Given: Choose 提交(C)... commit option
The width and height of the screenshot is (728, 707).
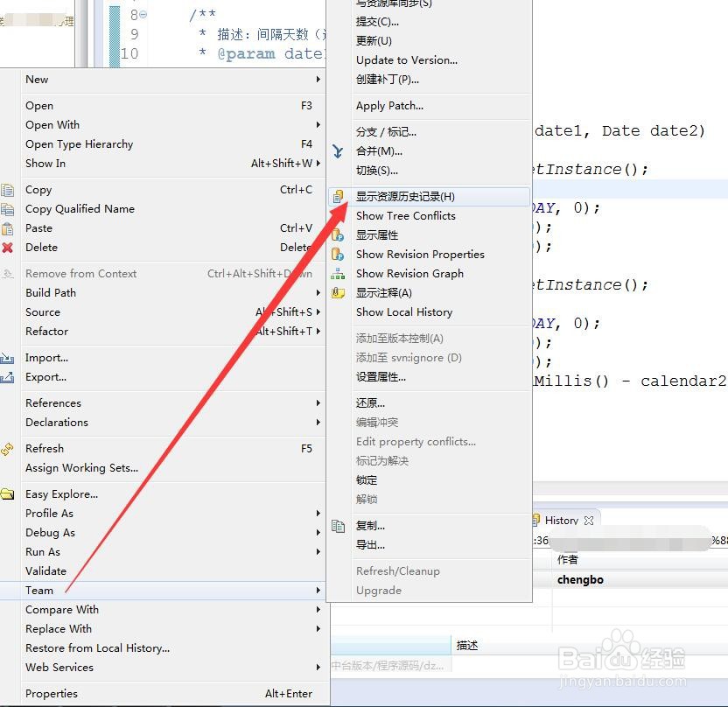Looking at the screenshot, I should point(429,22).
